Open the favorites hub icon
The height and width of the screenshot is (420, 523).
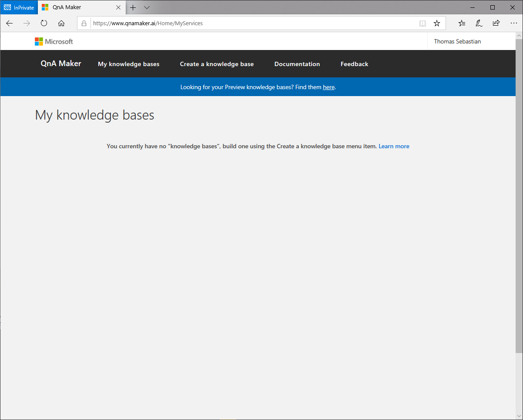point(462,23)
